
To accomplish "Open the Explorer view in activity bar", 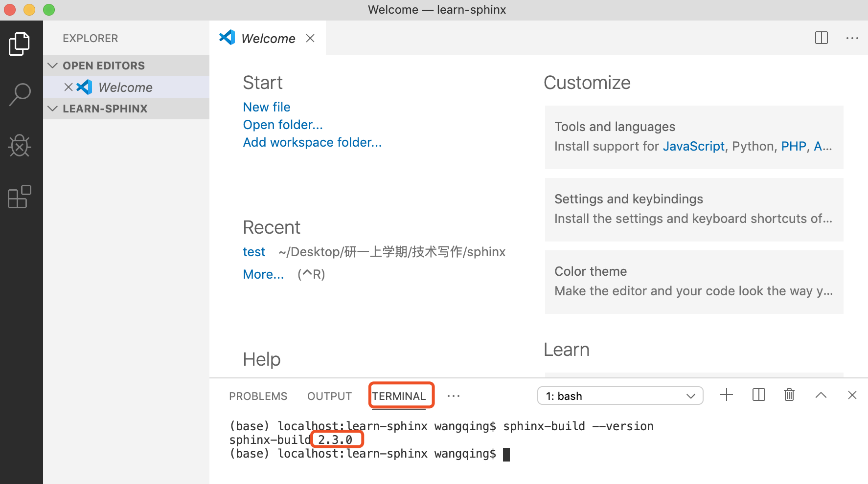I will point(20,44).
